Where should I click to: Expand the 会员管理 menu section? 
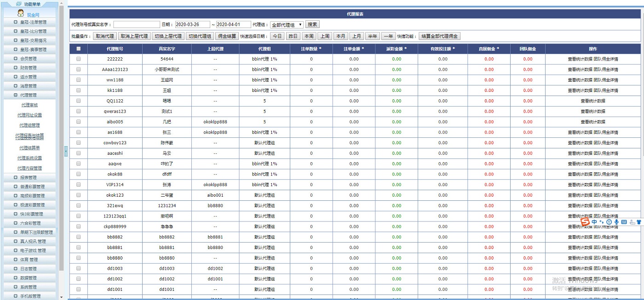click(29, 59)
